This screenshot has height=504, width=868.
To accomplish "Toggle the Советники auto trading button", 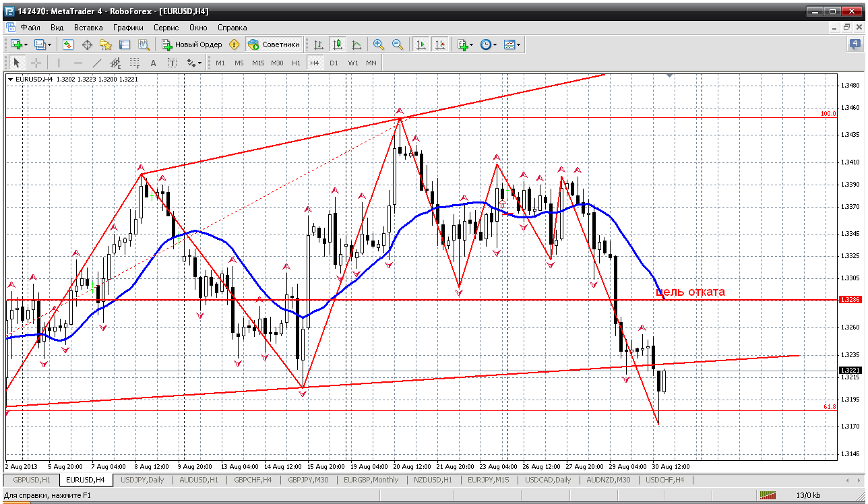I will [x=274, y=44].
